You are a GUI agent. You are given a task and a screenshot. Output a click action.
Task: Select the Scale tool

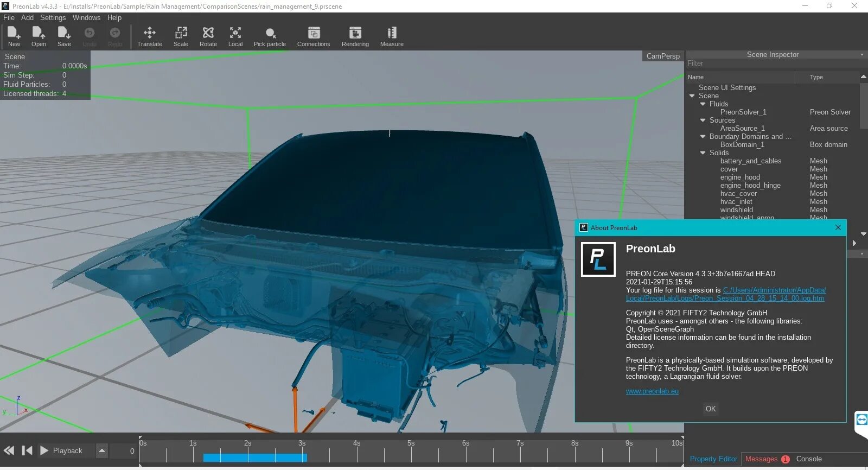coord(181,33)
